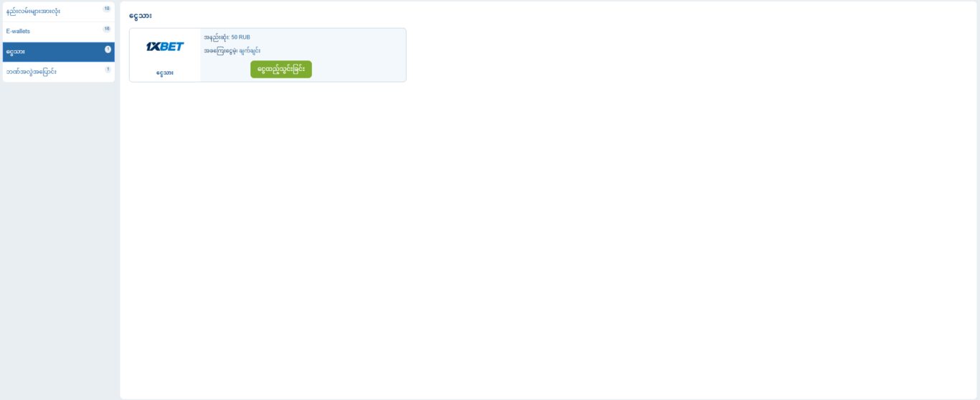The image size is (980, 400).
Task: Click the အခကြေးငွေမဲ့၊ ချက်ချင်း commission line
Action: (232, 51)
